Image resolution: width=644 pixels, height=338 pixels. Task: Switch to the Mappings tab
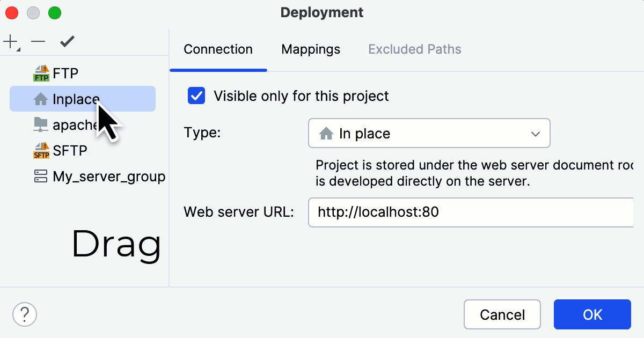pyautogui.click(x=310, y=49)
